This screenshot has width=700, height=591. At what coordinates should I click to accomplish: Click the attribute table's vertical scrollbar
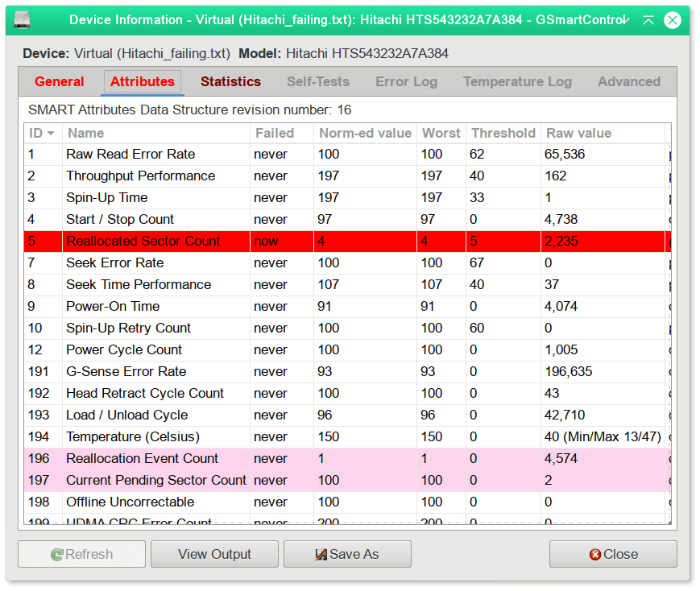pyautogui.click(x=674, y=322)
